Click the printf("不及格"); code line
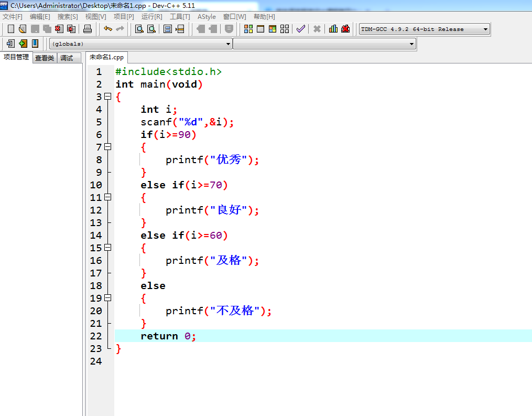Screen dimensions: 532x416 219,311
